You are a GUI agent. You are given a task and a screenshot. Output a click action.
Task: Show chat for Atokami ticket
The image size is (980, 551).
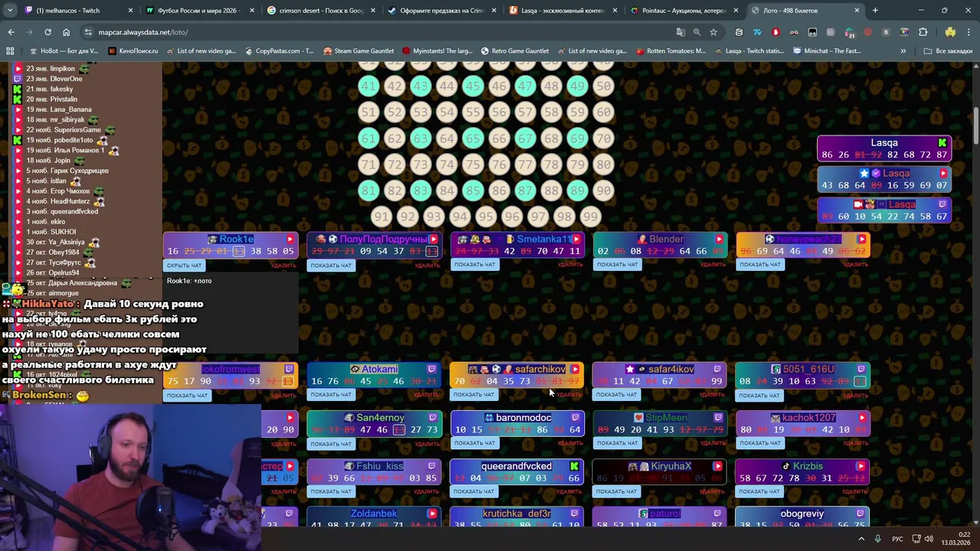click(331, 395)
